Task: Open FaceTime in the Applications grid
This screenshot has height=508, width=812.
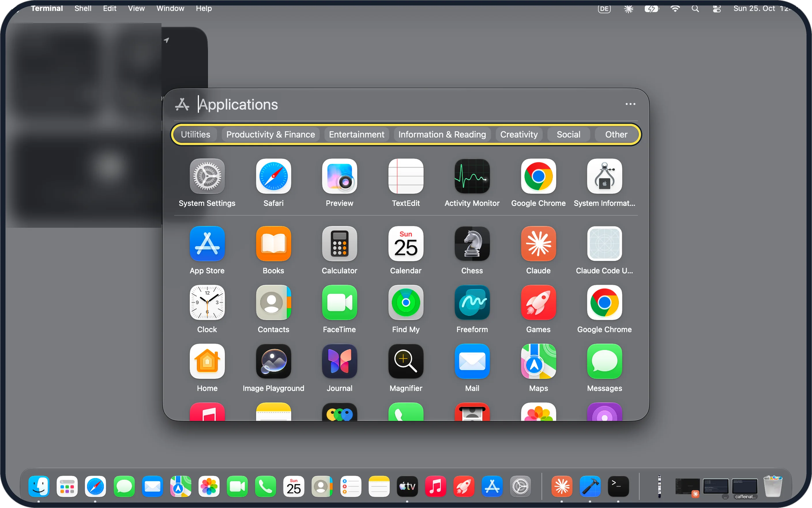Action: [x=340, y=302]
